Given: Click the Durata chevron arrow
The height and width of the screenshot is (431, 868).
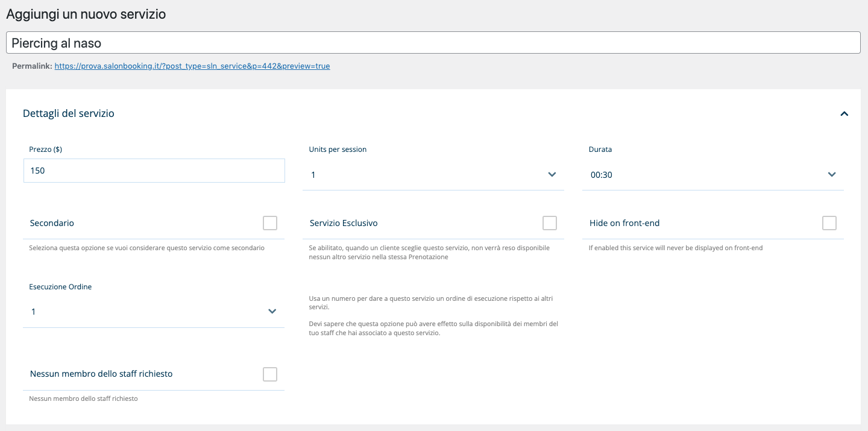Looking at the screenshot, I should (x=831, y=175).
